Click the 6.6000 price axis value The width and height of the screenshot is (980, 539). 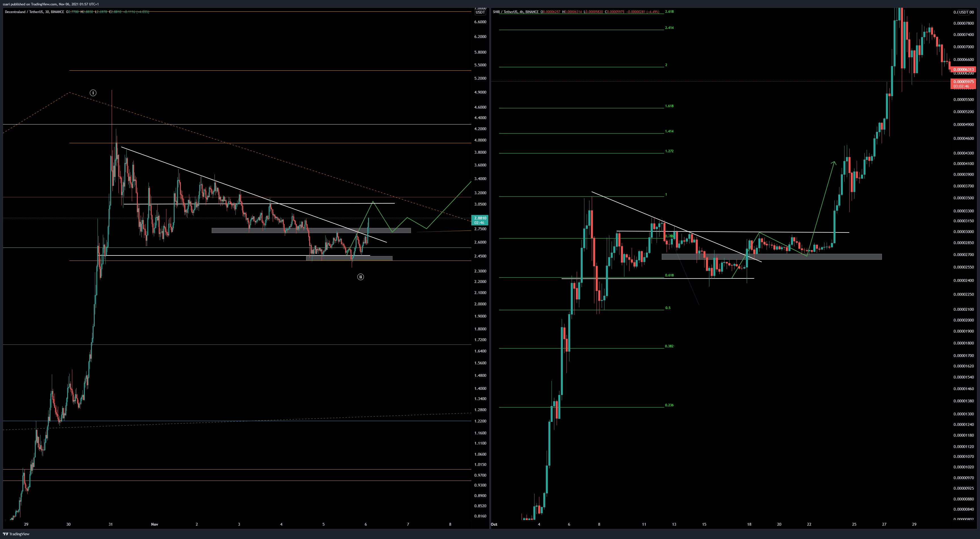coord(480,22)
